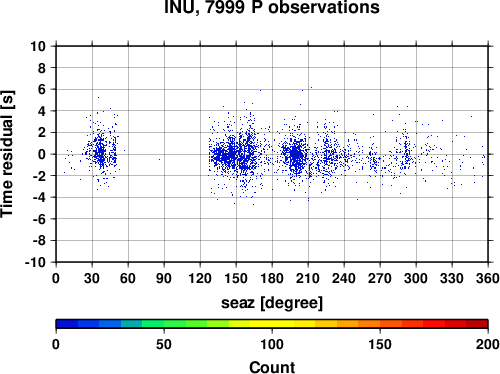500x374 pixels.
Task: Click the 'seaz [degree]' x-axis label
Action: point(272,303)
